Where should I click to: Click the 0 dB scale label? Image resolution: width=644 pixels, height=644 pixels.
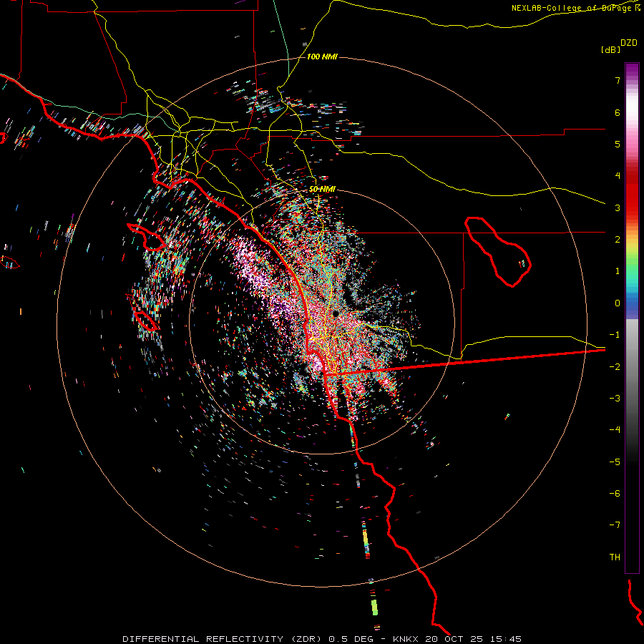[x=618, y=303]
